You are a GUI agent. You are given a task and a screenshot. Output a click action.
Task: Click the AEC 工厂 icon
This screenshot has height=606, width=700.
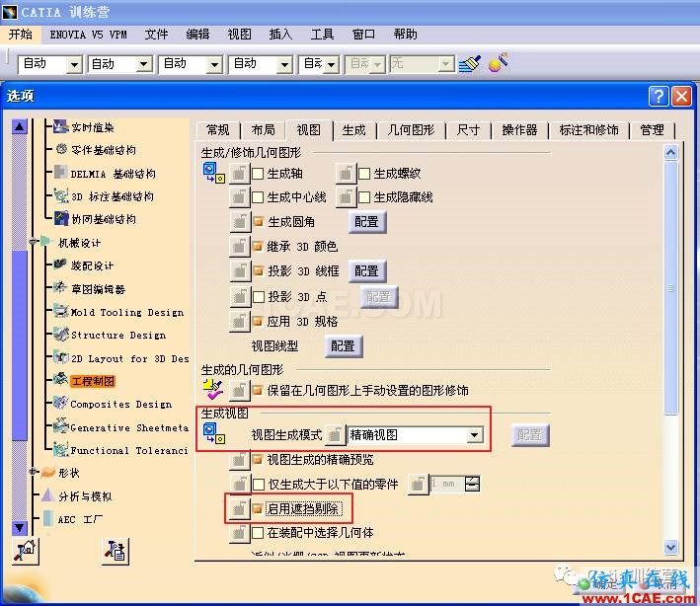coord(48,518)
